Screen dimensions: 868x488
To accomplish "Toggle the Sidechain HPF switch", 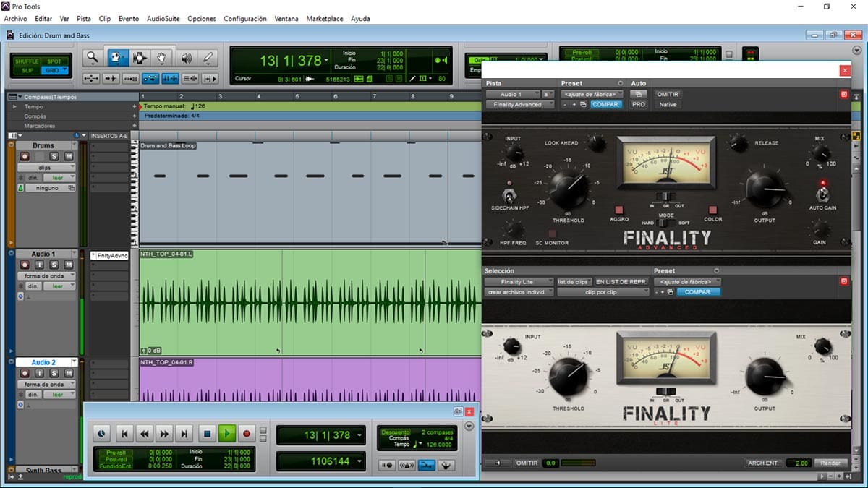I will coord(509,194).
